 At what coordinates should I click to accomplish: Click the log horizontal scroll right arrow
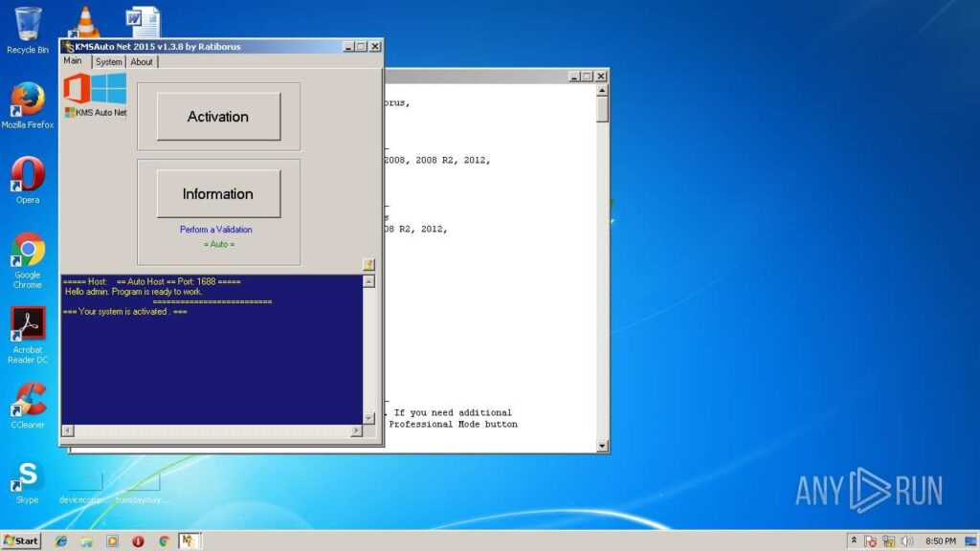(356, 430)
